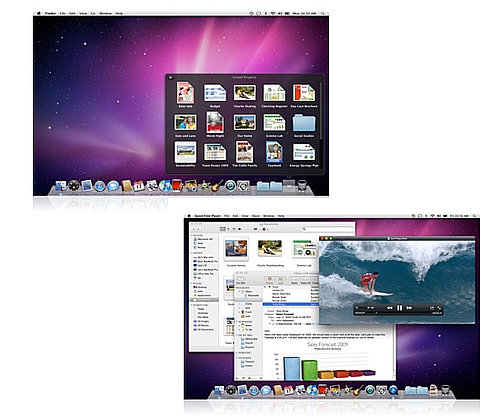Click the back arrow in the School Projects stack

tap(170, 78)
